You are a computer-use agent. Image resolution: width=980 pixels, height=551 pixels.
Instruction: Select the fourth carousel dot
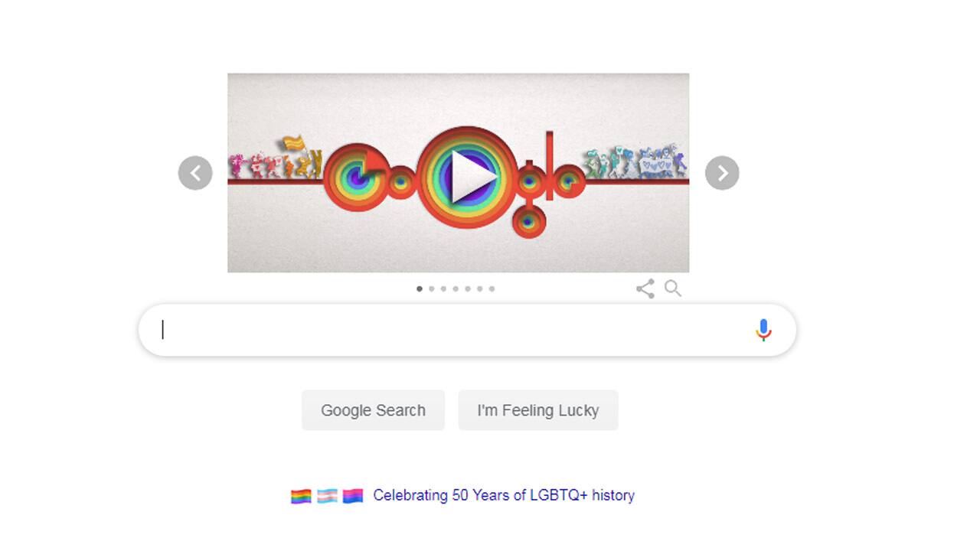[x=456, y=289]
